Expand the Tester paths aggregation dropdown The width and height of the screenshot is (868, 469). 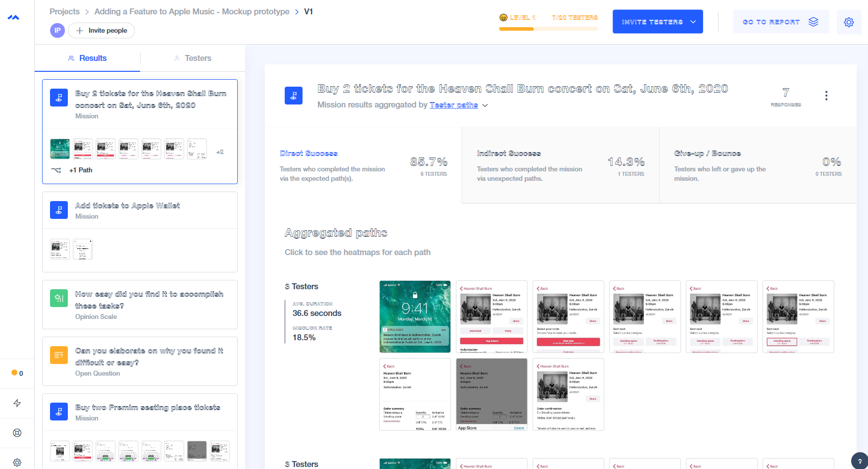click(485, 105)
